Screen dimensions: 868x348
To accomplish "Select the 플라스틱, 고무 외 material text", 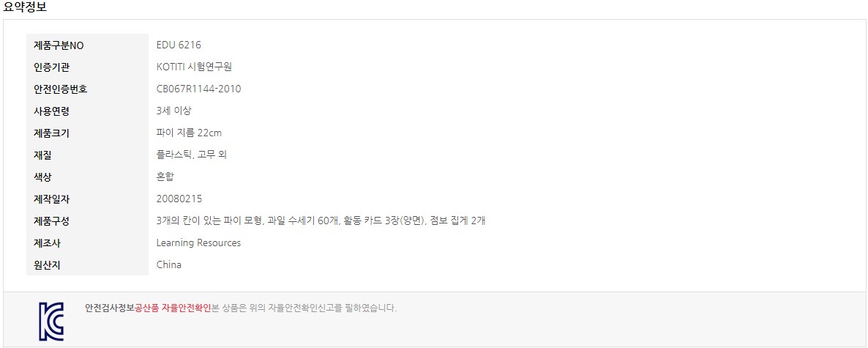I will pyautogui.click(x=192, y=155).
